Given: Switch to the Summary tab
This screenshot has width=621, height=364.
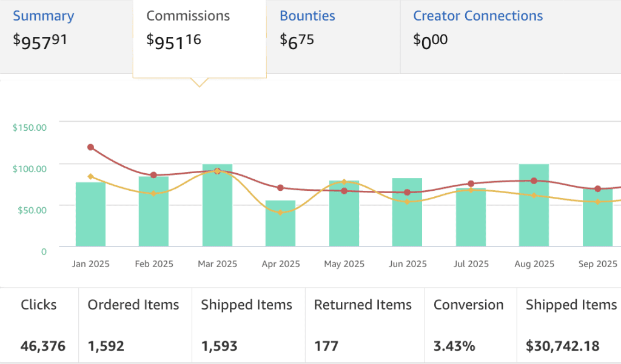Looking at the screenshot, I should 43,15.
